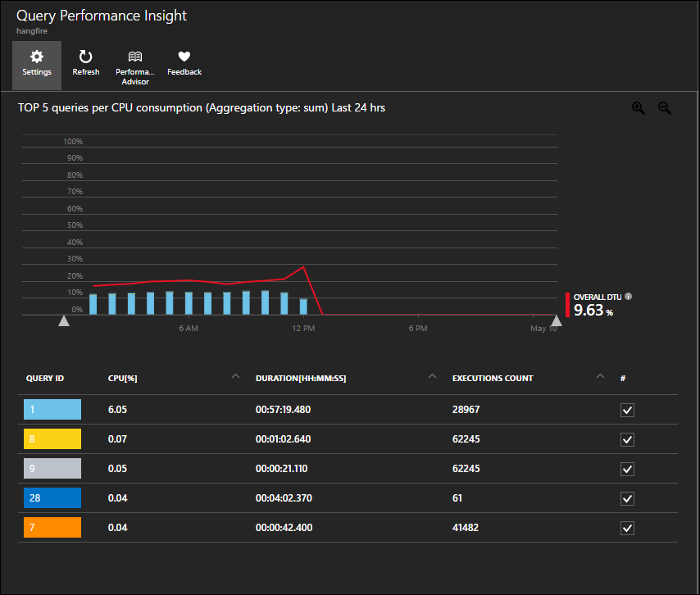Click the left time range slider handle

(x=64, y=321)
